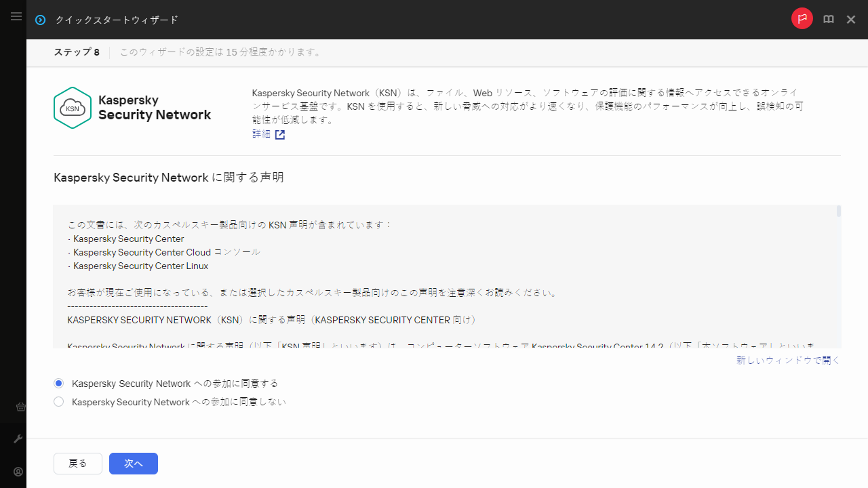Viewport: 868px width, 488px height.
Task: Click the 新しいウィンドウで開く link
Action: point(788,361)
